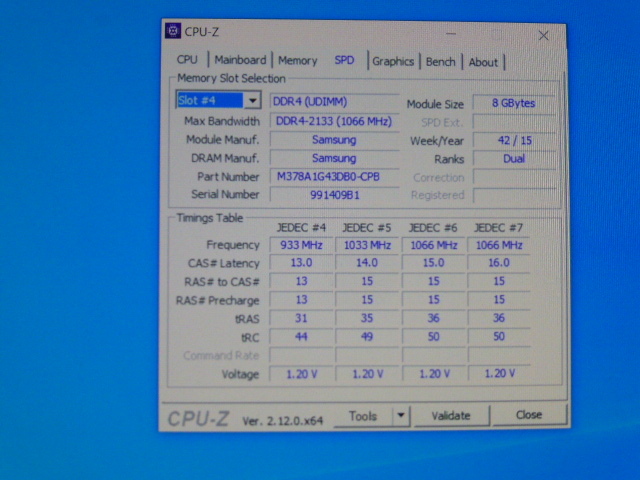Click the 15.0 CAS# Latency cell
Viewport: 640px width, 480px height.
433,263
